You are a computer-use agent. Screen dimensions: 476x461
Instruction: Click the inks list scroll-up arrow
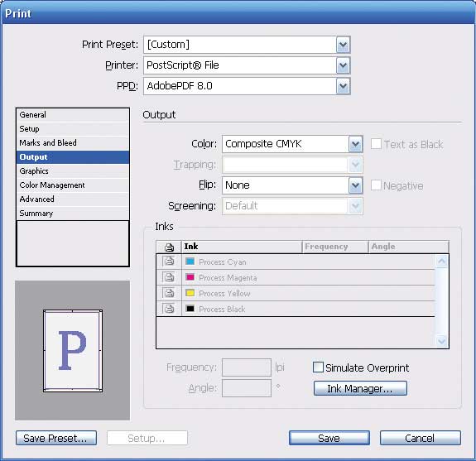tap(442, 262)
